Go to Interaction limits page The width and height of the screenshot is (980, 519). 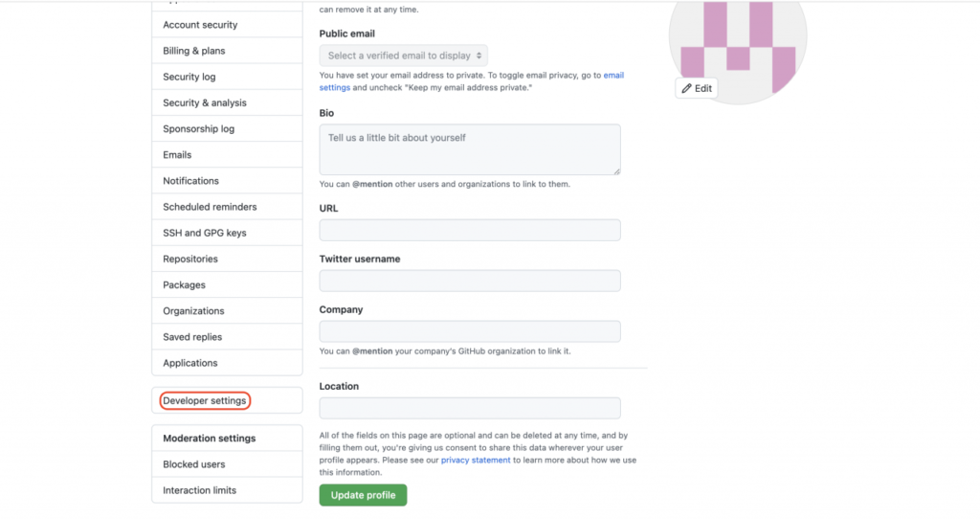199,490
